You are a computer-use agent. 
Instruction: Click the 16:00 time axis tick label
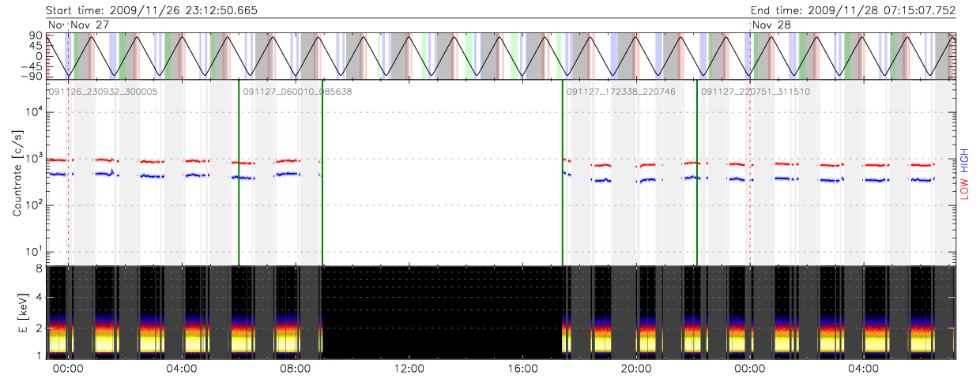tap(523, 368)
